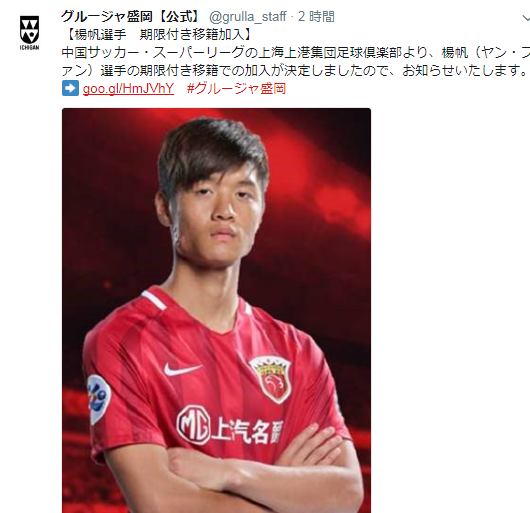Image resolution: width=530 pixels, height=513 pixels.
Task: Click the MG sponsor logo on jersey
Action: 194,425
